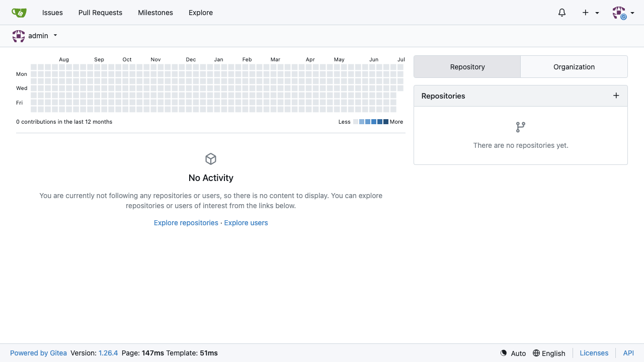This screenshot has width=644, height=362.
Task: Click the 'More' legend label
Action: tap(396, 122)
